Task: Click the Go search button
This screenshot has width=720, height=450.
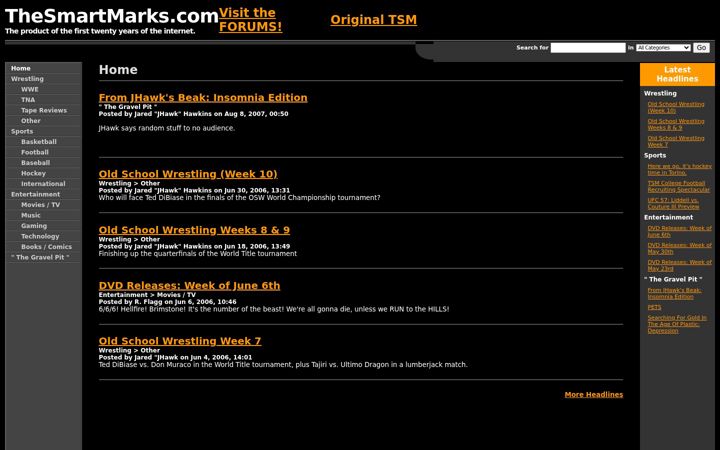Action: coord(701,48)
